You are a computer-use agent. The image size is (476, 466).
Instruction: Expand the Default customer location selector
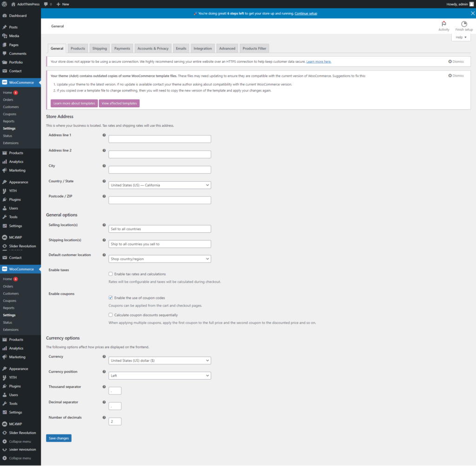159,259
